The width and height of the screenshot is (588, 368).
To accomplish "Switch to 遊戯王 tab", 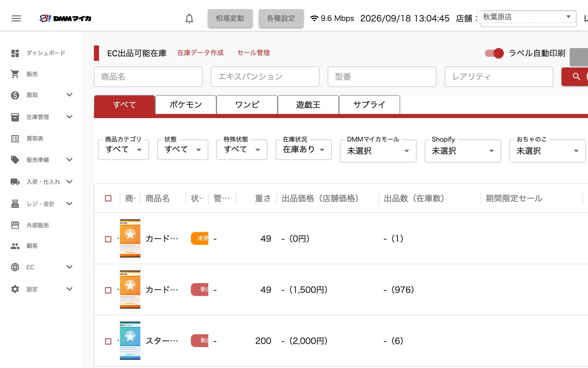I will (308, 105).
